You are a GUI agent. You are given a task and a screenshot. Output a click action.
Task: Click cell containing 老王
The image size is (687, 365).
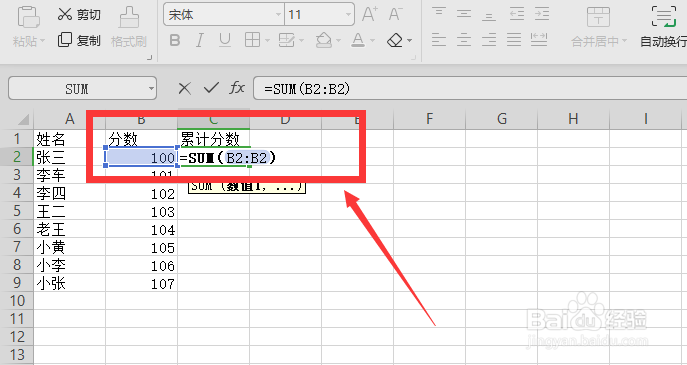pos(69,229)
